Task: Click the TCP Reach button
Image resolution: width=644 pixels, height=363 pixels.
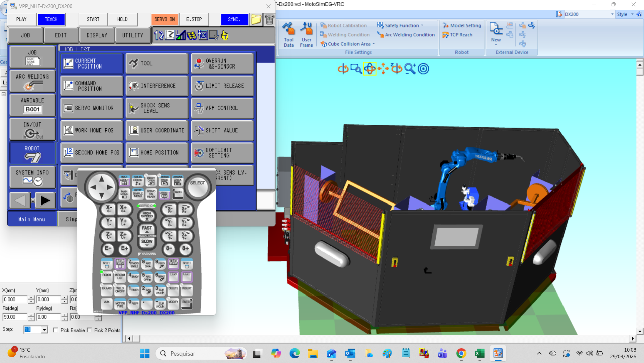Action: pyautogui.click(x=458, y=35)
